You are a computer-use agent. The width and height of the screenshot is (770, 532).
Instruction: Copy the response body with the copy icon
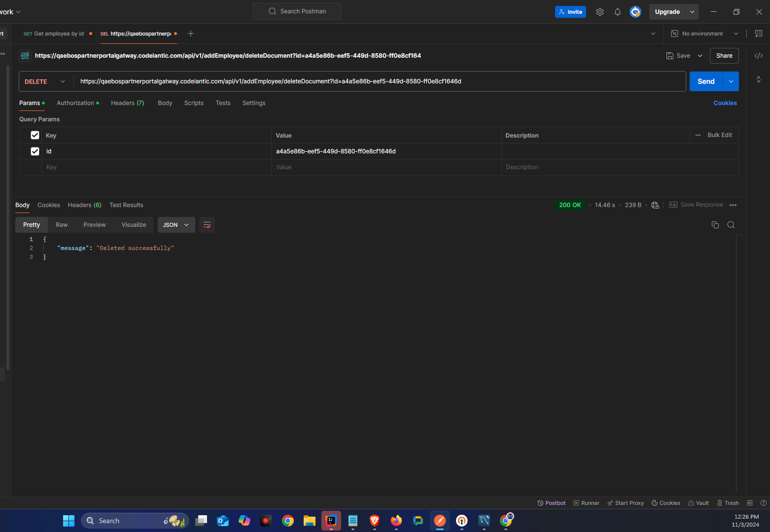[x=715, y=225]
